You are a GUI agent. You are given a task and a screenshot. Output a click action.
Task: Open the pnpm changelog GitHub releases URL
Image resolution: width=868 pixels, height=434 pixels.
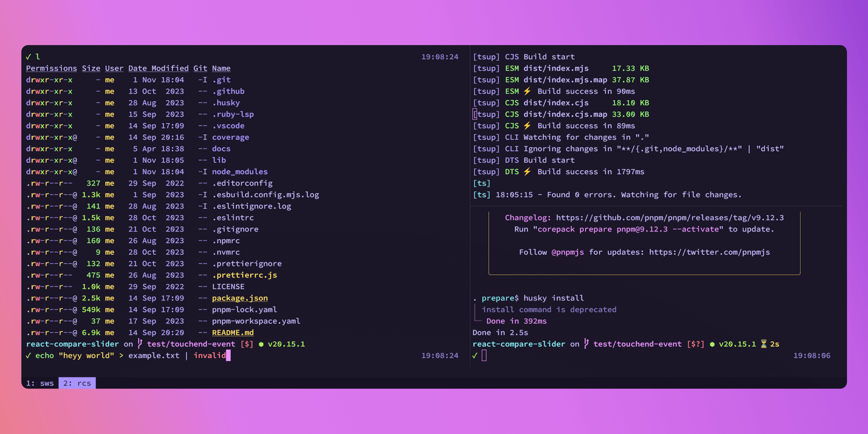click(x=670, y=218)
